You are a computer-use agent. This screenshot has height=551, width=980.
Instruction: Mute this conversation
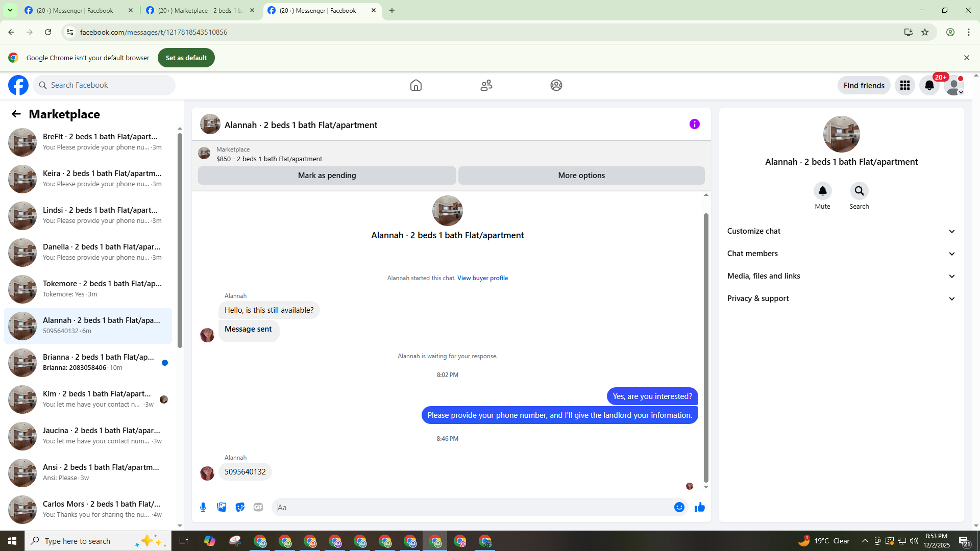click(822, 191)
